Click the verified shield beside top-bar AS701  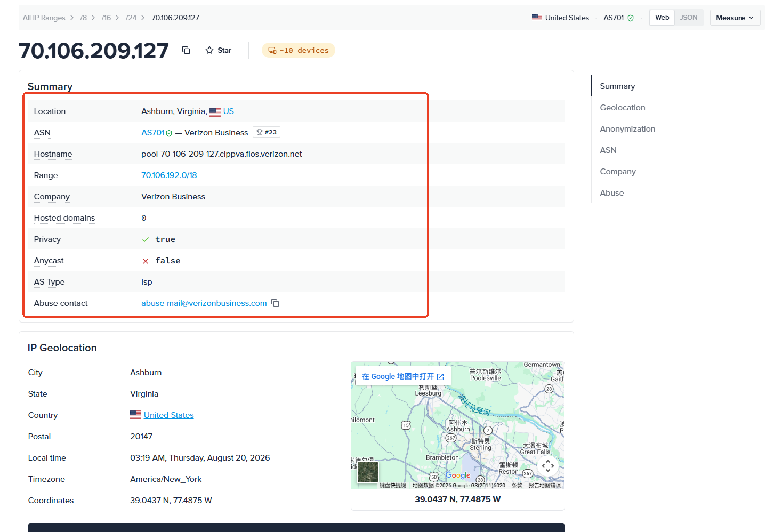click(x=631, y=18)
